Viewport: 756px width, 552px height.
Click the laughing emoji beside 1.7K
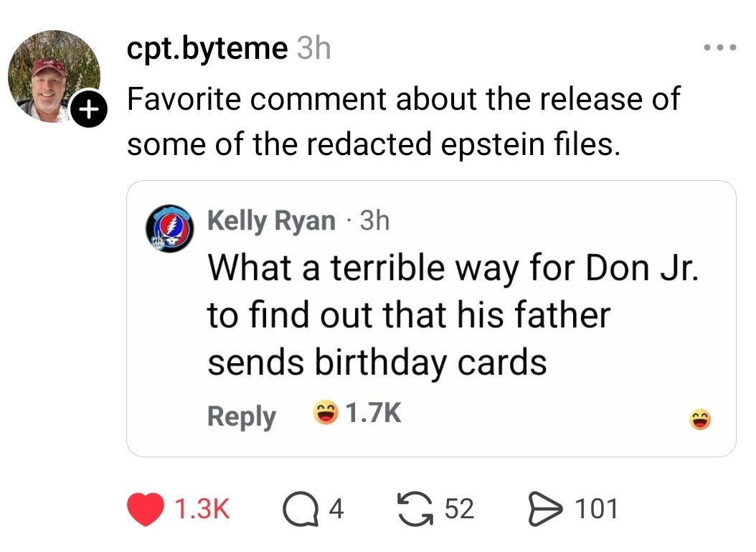326,413
